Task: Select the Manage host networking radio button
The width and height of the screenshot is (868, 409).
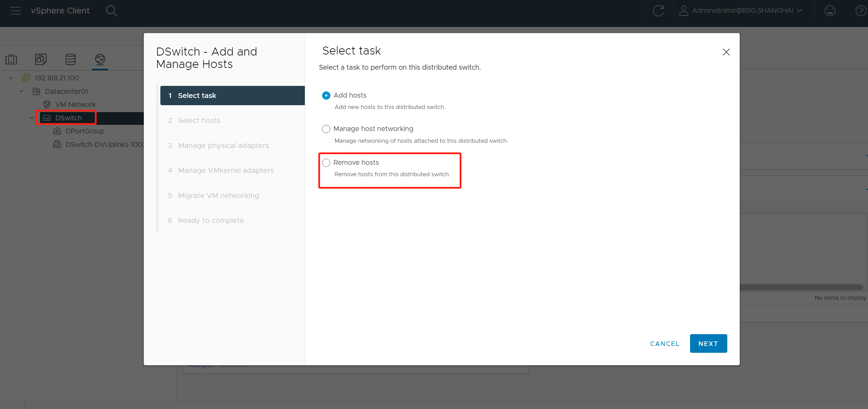Action: coord(326,128)
